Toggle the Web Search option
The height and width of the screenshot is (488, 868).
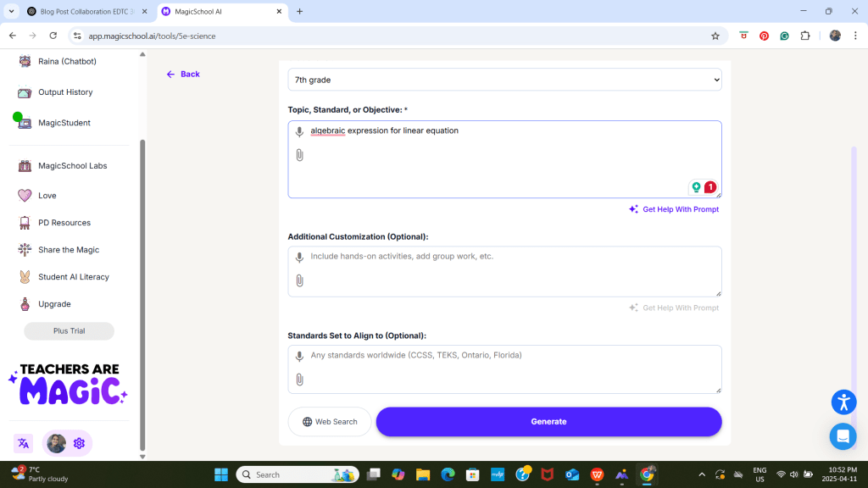click(x=330, y=422)
